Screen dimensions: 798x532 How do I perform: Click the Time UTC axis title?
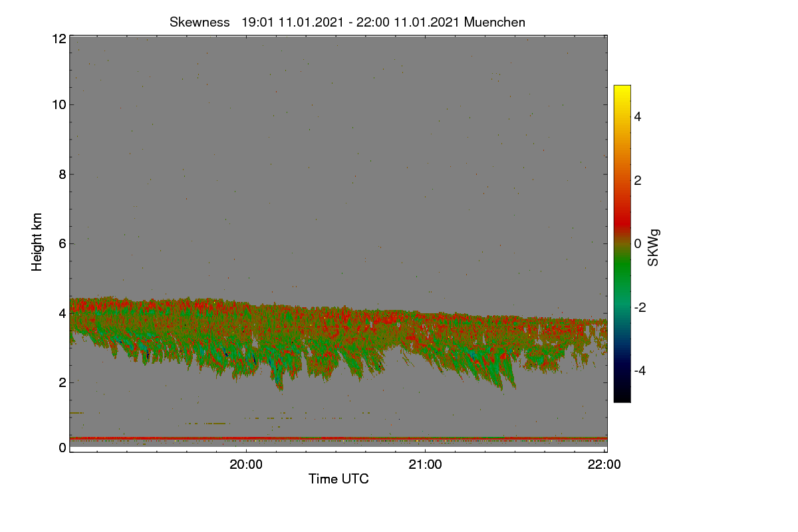coord(338,479)
